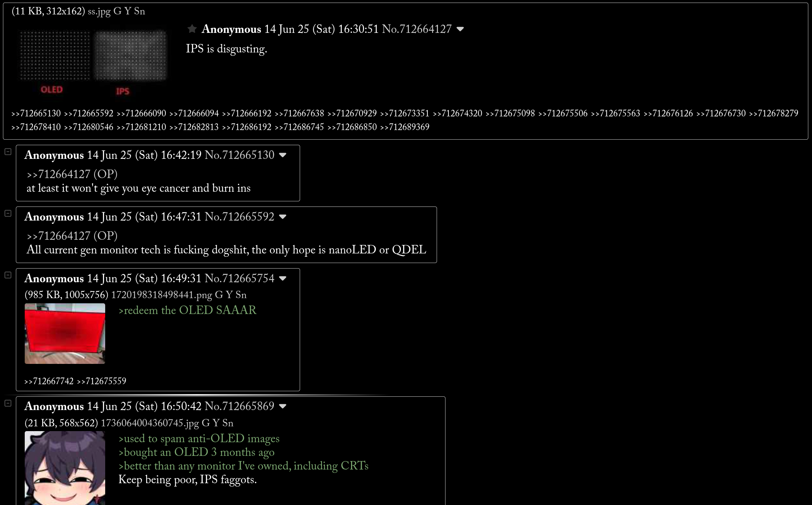
Task: Follow the >>712664127 (OP) quote in post 712665592
Action: pyautogui.click(x=72, y=236)
